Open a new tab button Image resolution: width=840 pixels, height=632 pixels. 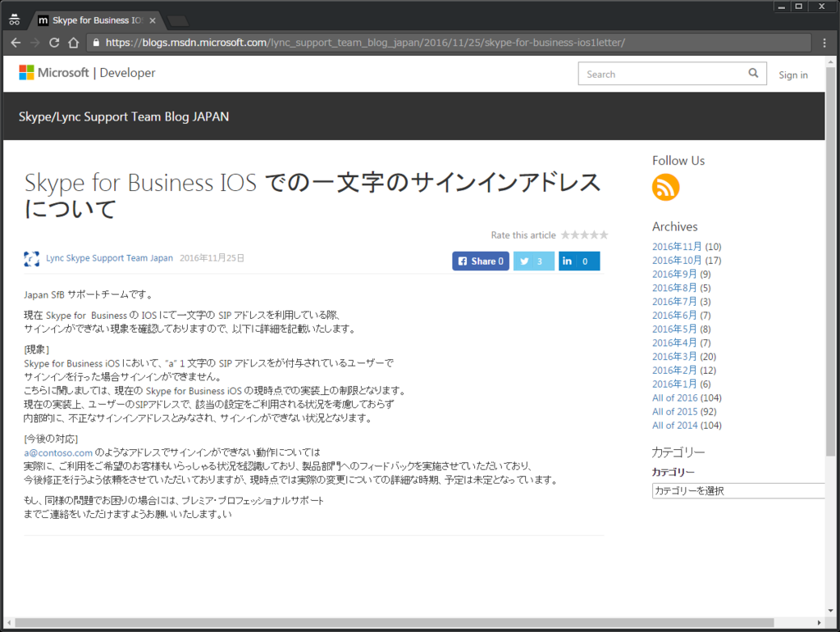coord(178,20)
